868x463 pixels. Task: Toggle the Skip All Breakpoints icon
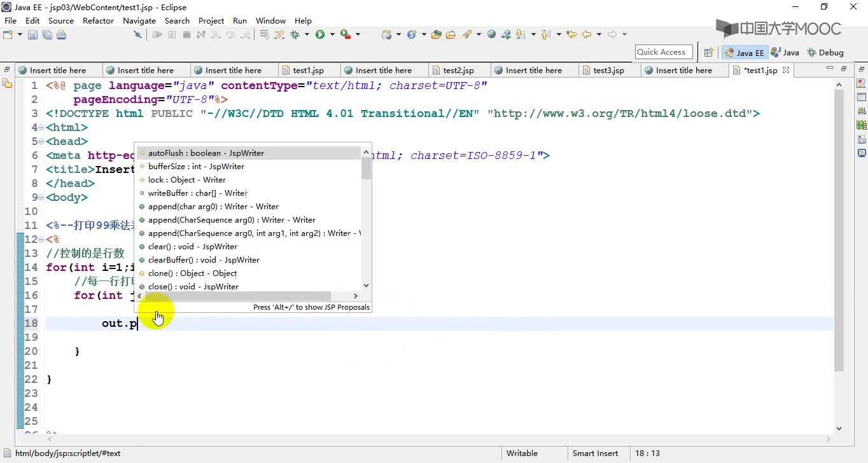[x=137, y=34]
